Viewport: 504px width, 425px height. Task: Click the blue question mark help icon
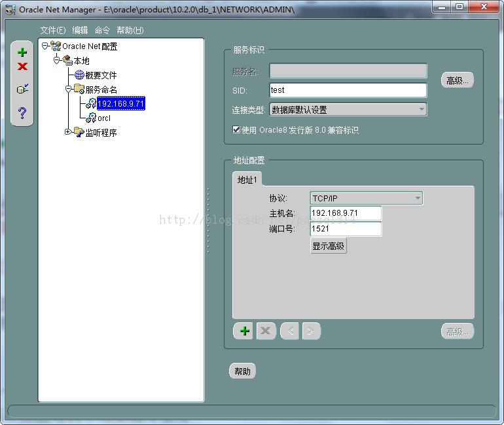22,112
